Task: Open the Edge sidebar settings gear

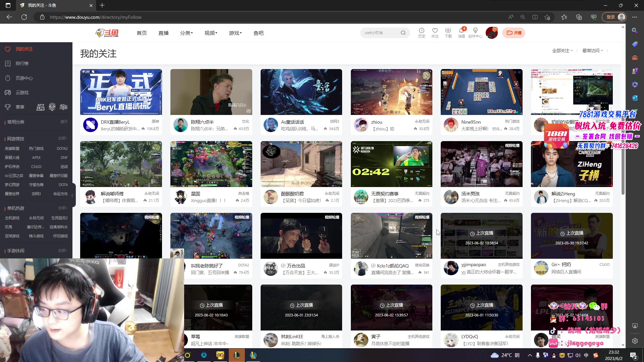Action: (x=635, y=341)
